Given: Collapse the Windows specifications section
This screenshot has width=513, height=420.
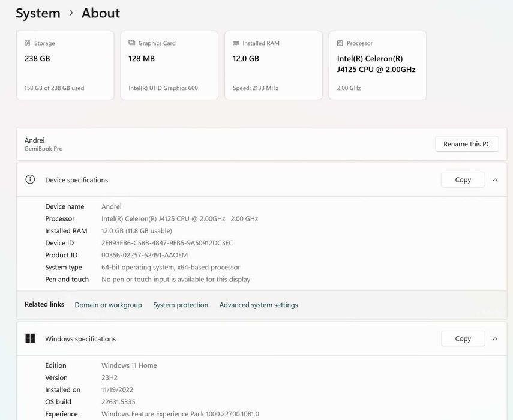Looking at the screenshot, I should pos(495,339).
